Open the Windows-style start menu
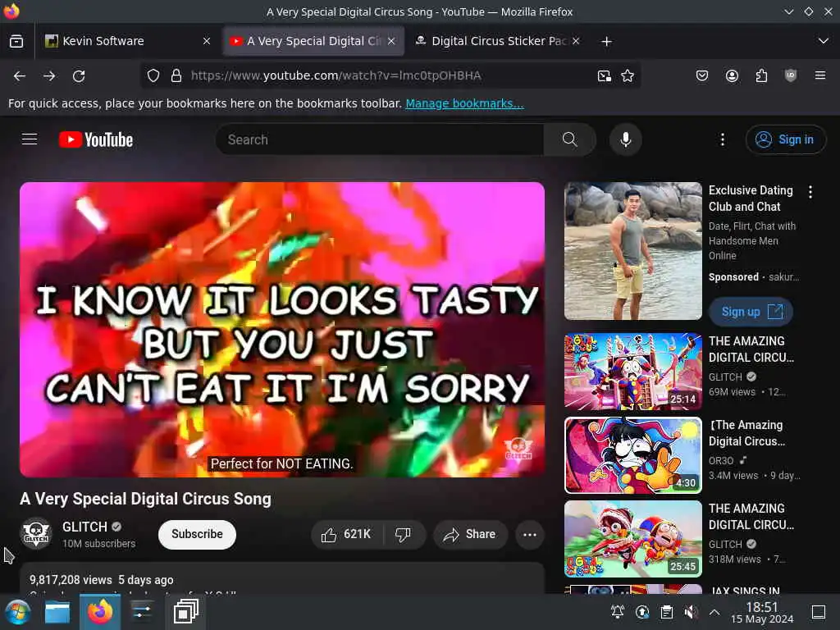The width and height of the screenshot is (840, 630). (x=18, y=612)
